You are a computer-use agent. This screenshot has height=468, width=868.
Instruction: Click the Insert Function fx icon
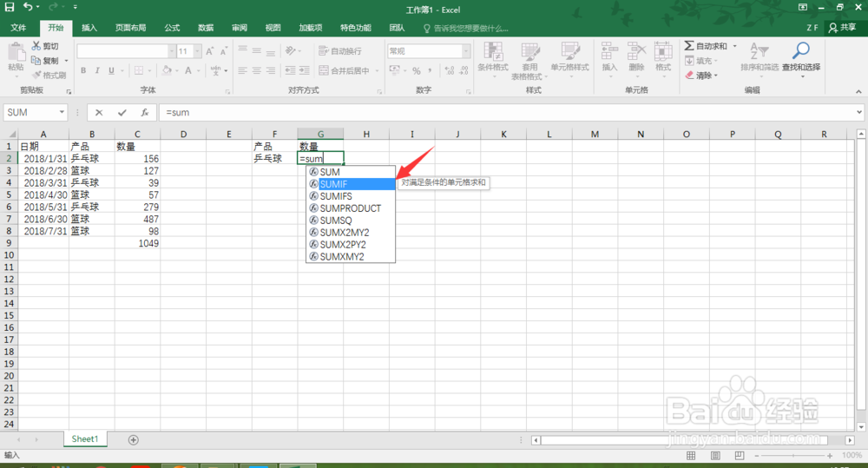pyautogui.click(x=144, y=112)
